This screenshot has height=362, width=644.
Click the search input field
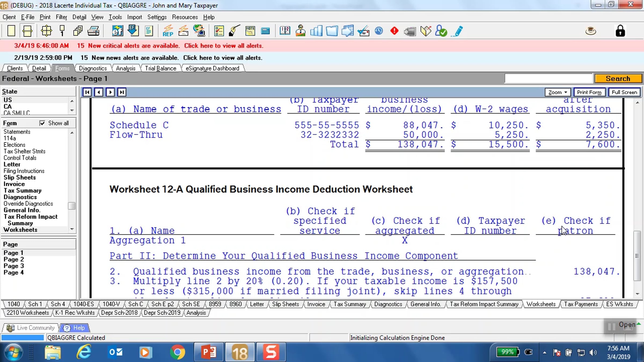(548, 79)
